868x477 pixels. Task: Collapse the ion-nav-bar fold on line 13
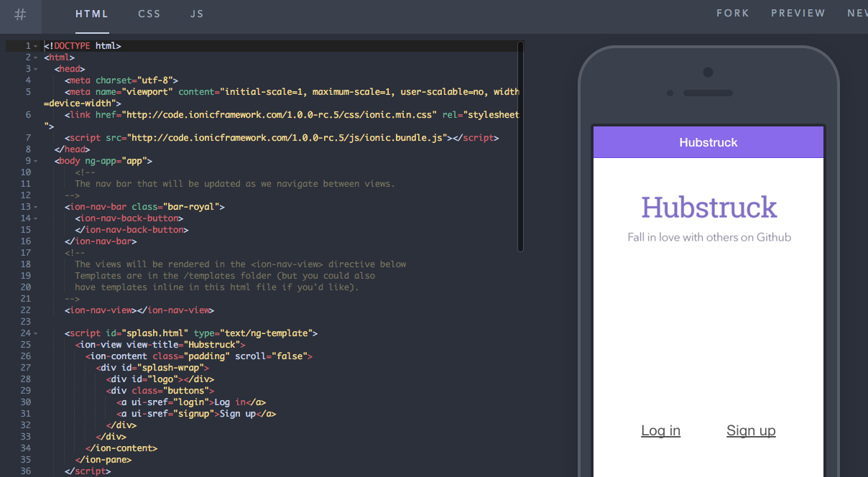coord(35,207)
